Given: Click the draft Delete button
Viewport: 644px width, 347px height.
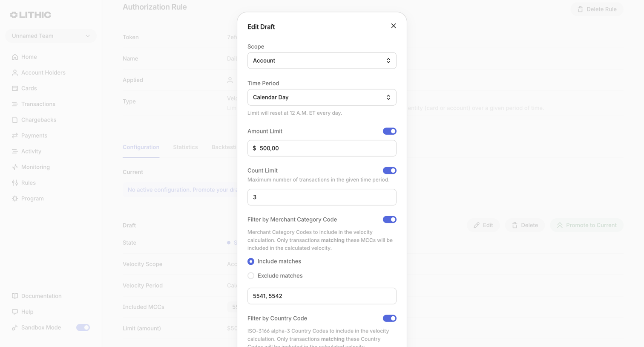Looking at the screenshot, I should [x=525, y=225].
